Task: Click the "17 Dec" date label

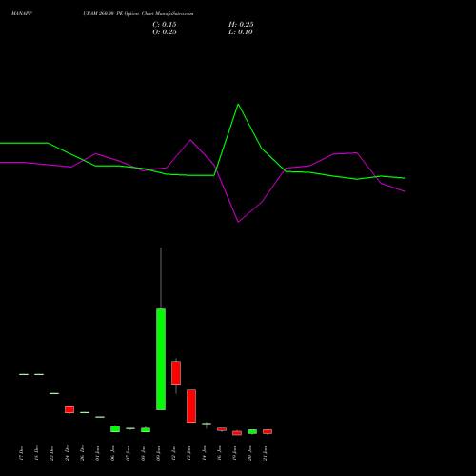Action: [x=21, y=453]
